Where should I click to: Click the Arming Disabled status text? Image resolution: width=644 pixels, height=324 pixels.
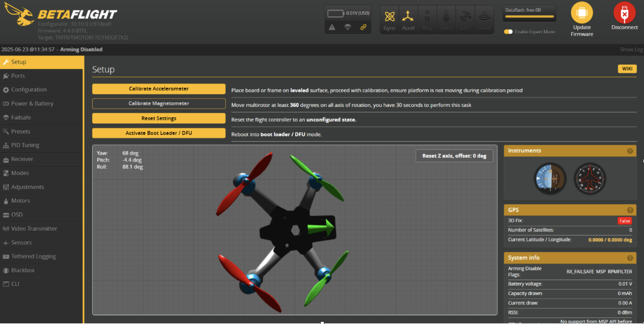(81, 50)
